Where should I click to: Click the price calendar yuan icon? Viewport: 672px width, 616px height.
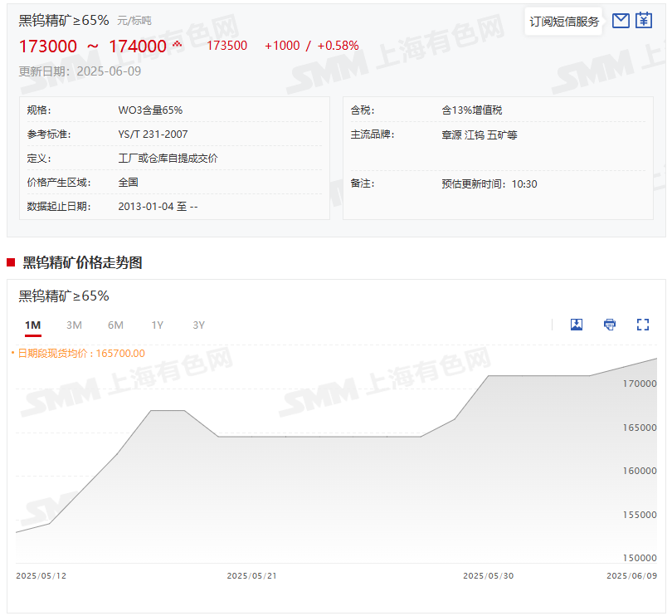point(643,21)
